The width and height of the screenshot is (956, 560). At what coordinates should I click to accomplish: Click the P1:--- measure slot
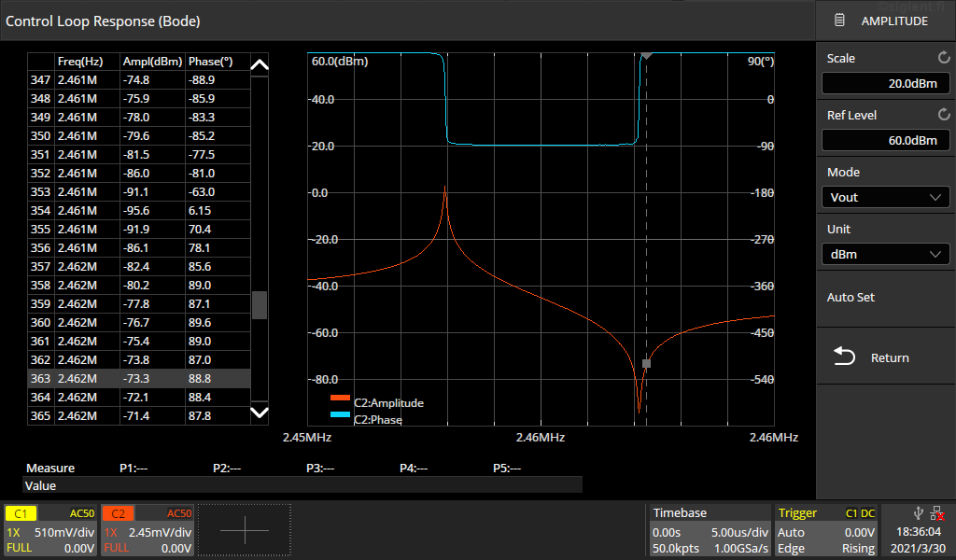point(134,468)
